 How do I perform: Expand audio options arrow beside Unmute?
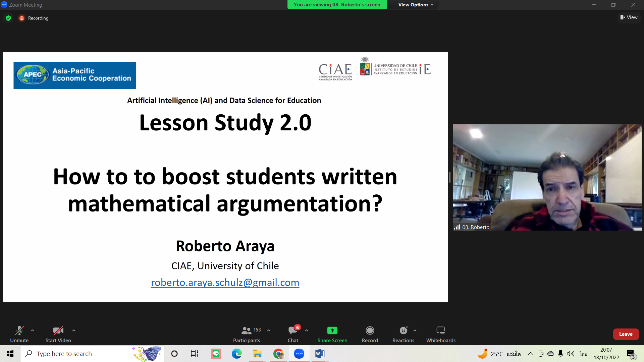(33, 330)
